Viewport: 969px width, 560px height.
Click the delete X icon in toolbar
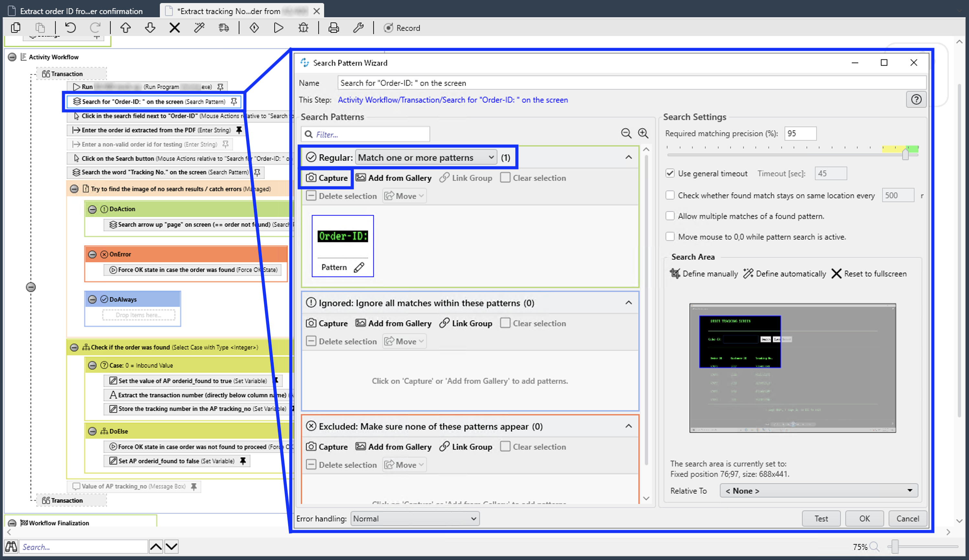pos(175,28)
